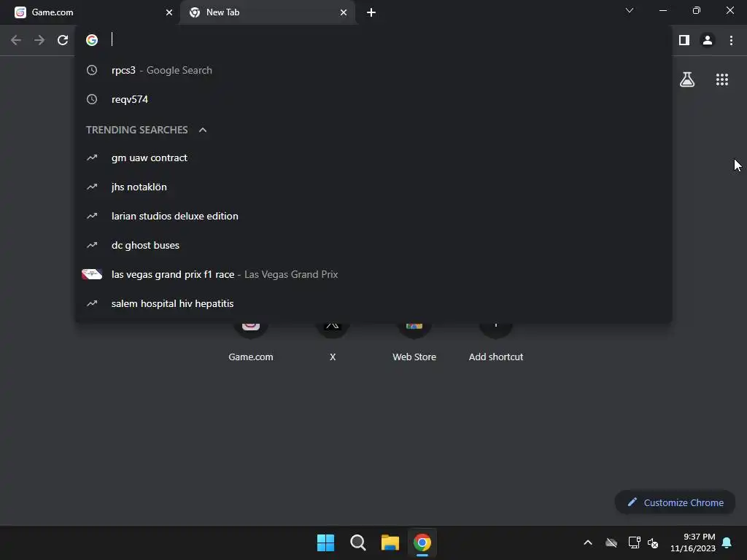
Task: Click the muted volume tray icon
Action: (653, 542)
